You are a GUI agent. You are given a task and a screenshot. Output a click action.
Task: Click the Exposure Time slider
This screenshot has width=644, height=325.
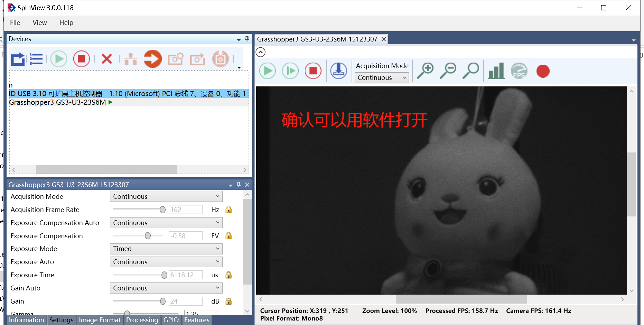pyautogui.click(x=140, y=275)
